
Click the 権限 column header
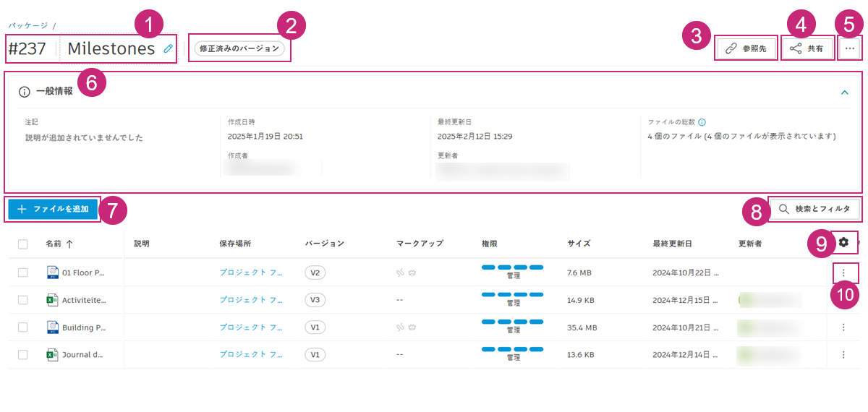[x=490, y=244]
